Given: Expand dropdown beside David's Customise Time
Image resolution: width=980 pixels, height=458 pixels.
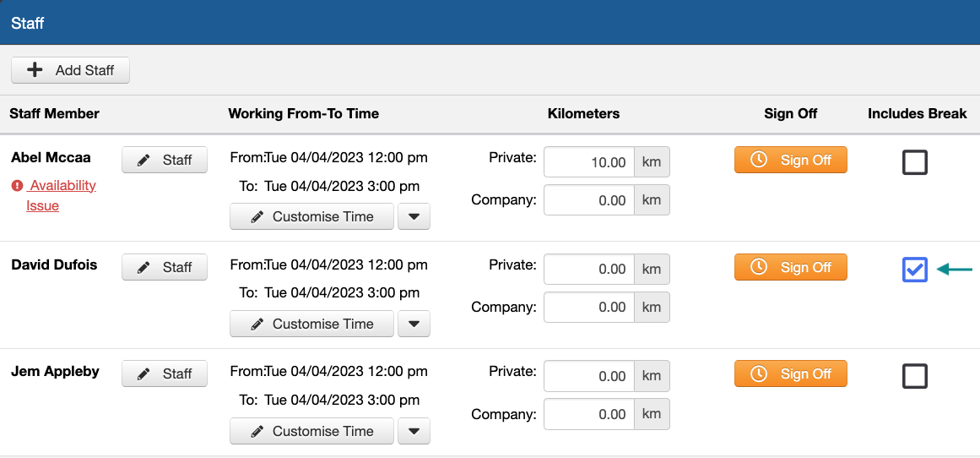Looking at the screenshot, I should tap(414, 324).
